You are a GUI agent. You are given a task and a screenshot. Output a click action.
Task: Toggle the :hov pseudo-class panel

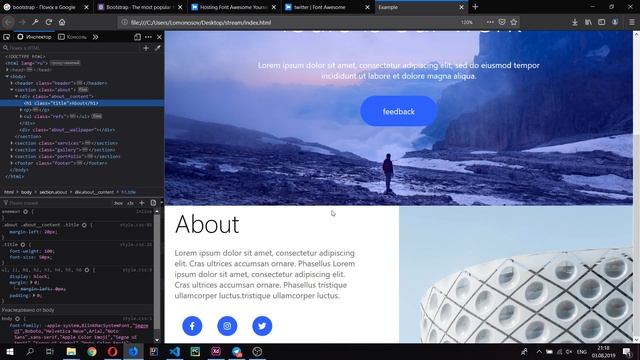(x=118, y=203)
